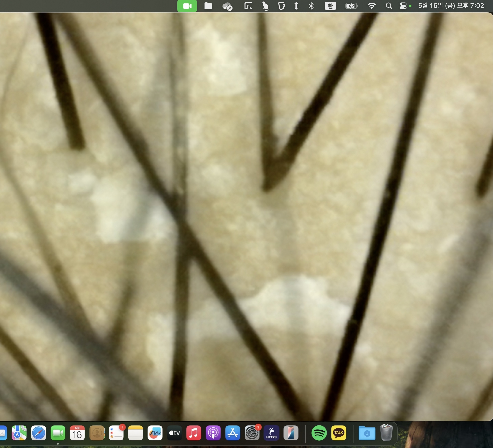Open the Downloads folder stack in Dock
The image size is (493, 448).
pyautogui.click(x=367, y=433)
